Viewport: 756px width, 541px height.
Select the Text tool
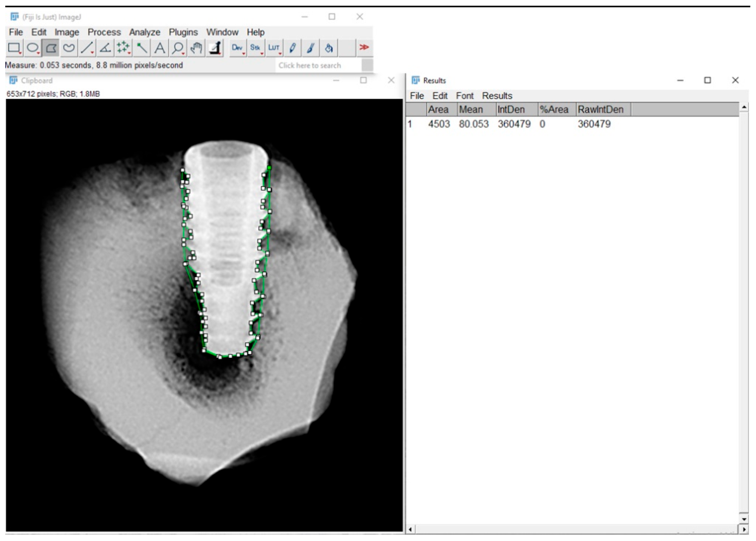160,48
